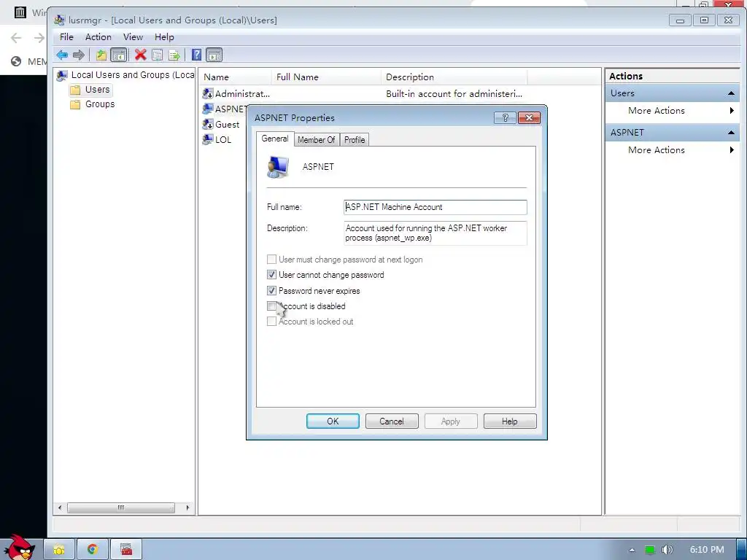
Task: Close the ASPNET Properties dialog
Action: (x=529, y=117)
